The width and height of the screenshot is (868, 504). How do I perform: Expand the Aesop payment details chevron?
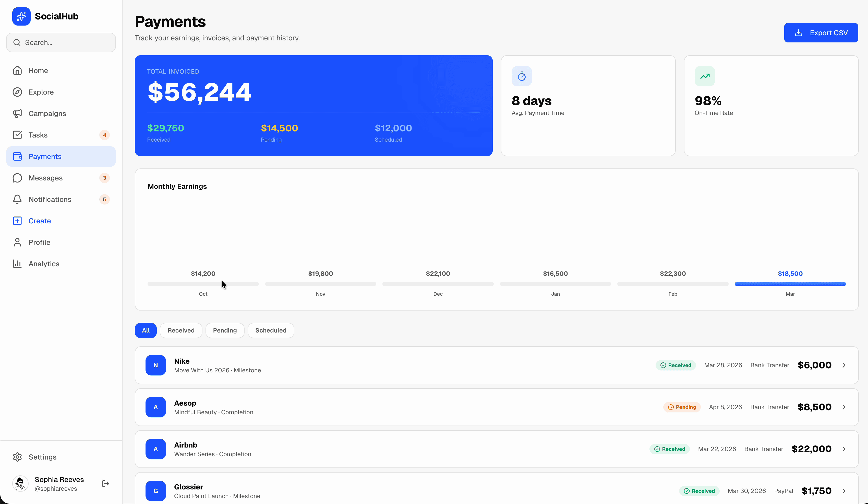(x=844, y=407)
